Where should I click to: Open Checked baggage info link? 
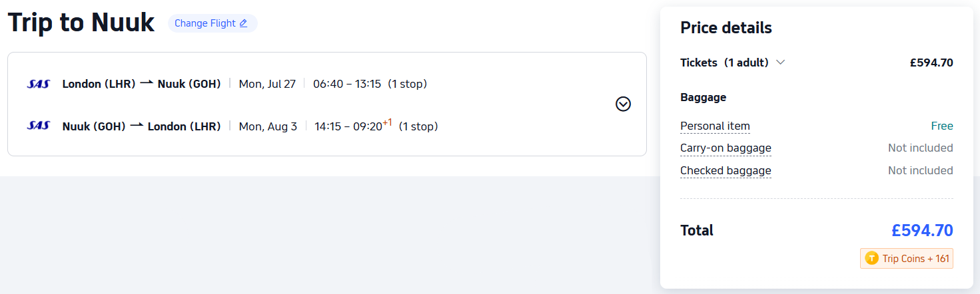coord(726,170)
